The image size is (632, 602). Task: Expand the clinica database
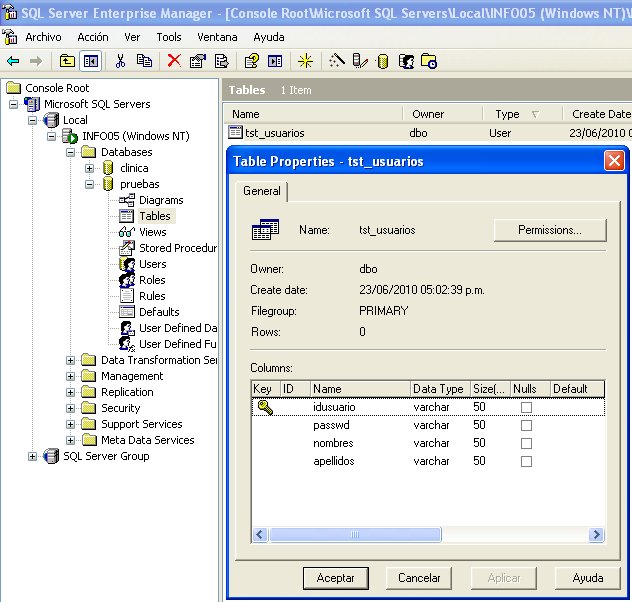pyautogui.click(x=89, y=168)
